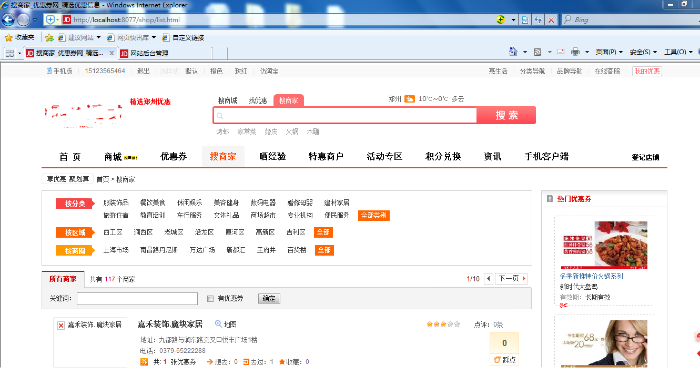Open the print options dropdown arrow
The image size is (700, 368).
tap(587, 52)
